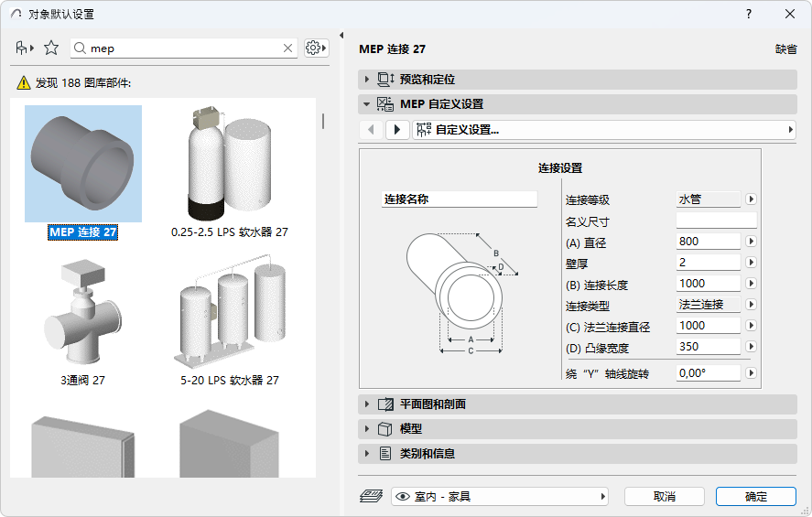The width and height of the screenshot is (812, 517).
Task: Open the library folder view icon
Action: click(25, 48)
